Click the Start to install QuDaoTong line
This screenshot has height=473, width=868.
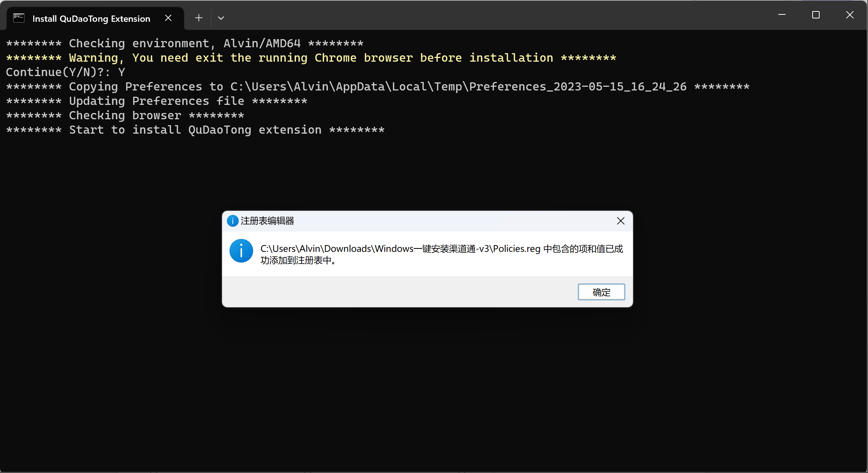tap(195, 130)
